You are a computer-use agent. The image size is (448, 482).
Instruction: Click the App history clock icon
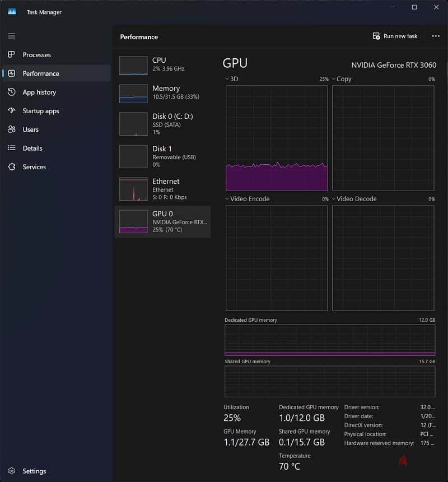coord(12,92)
